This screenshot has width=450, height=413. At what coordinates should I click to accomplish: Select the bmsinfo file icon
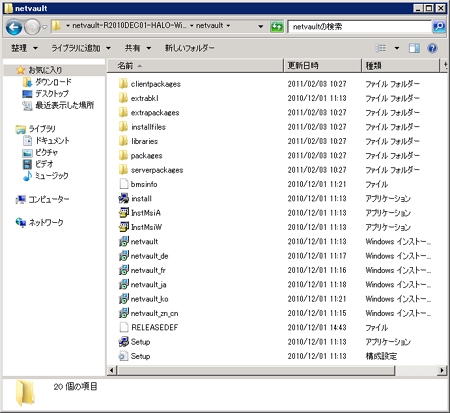124,184
